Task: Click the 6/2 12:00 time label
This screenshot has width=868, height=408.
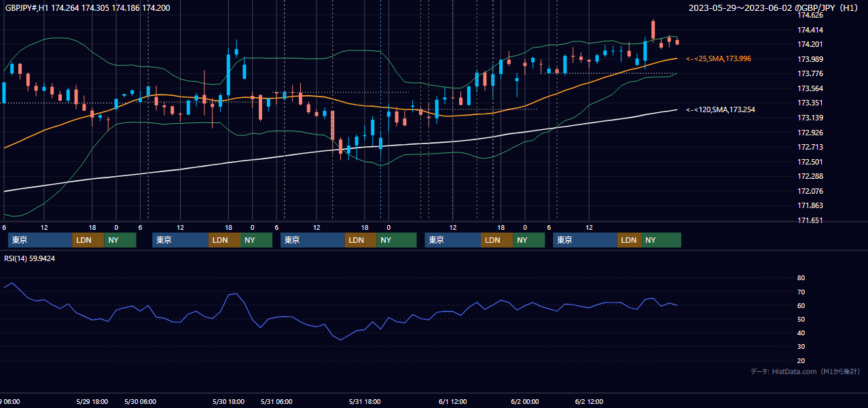Action: click(x=590, y=402)
